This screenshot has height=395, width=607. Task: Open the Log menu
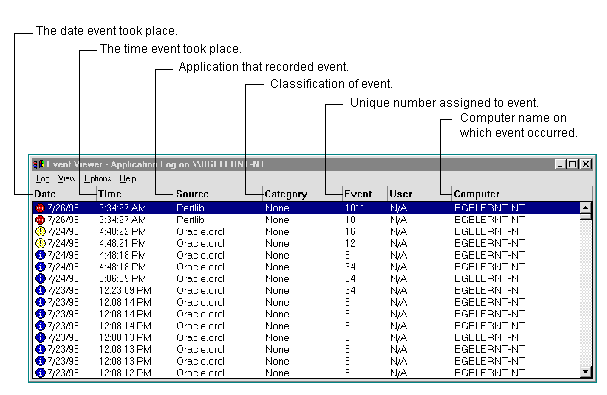click(x=42, y=179)
